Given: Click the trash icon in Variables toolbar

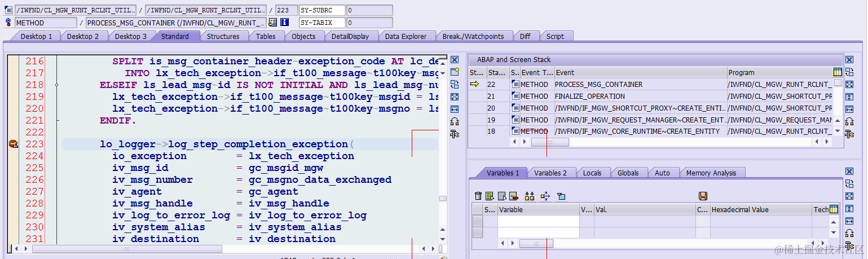Looking at the screenshot, I should pyautogui.click(x=478, y=196).
